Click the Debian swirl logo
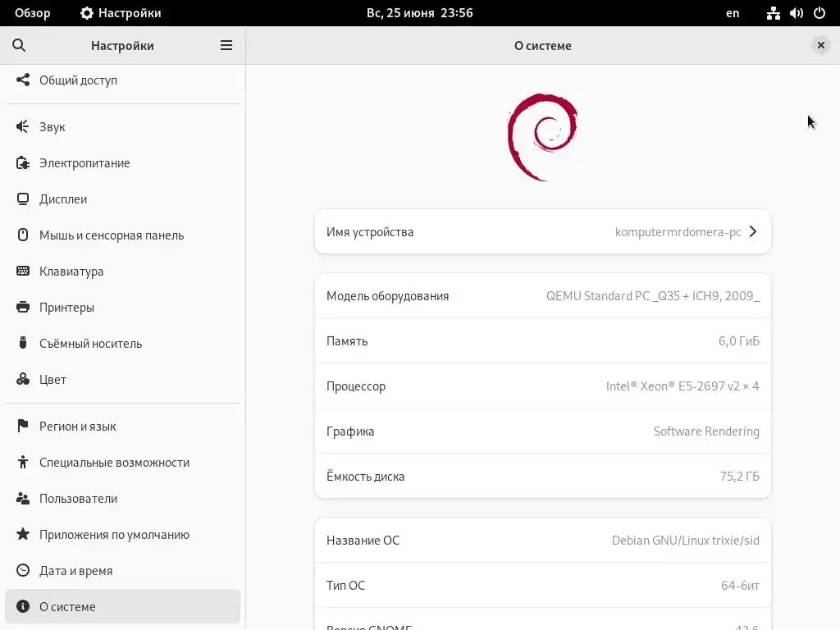Viewport: 840px width, 630px height. pos(543,137)
